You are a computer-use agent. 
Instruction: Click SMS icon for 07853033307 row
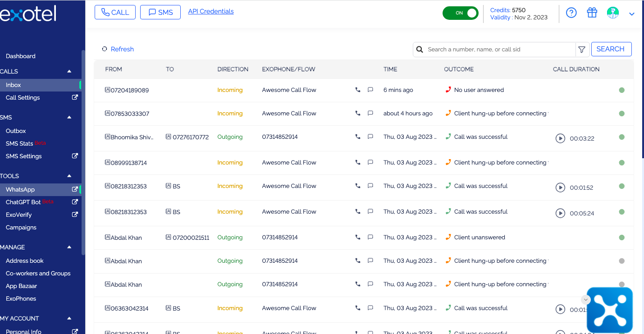coord(370,114)
